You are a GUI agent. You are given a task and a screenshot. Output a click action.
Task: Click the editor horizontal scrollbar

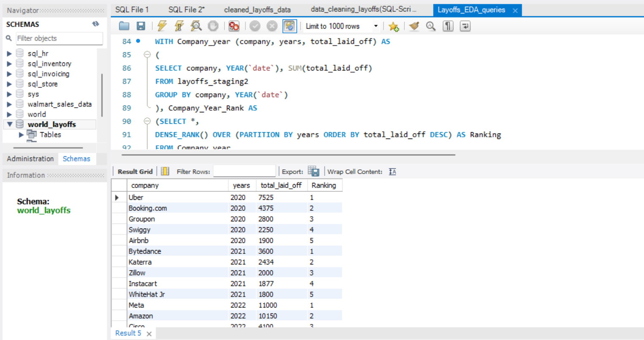coord(288,155)
